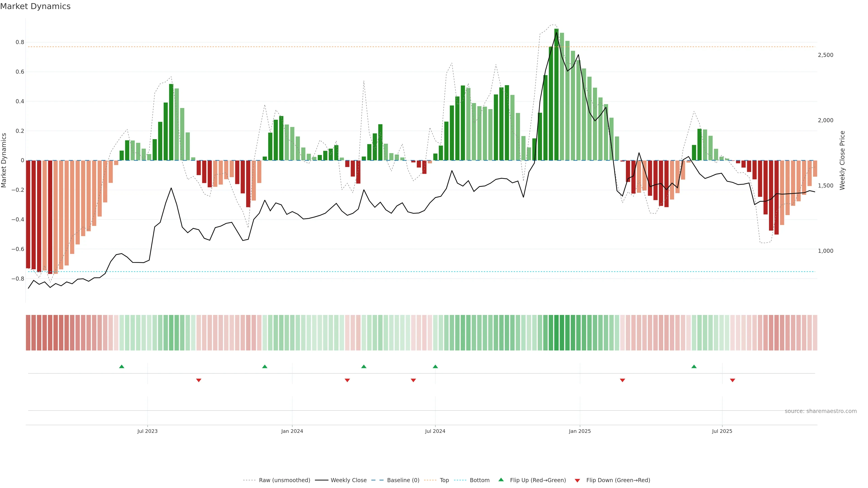This screenshot has height=488, width=868.
Task: Click the Jan 2024 axis label
Action: [292, 431]
